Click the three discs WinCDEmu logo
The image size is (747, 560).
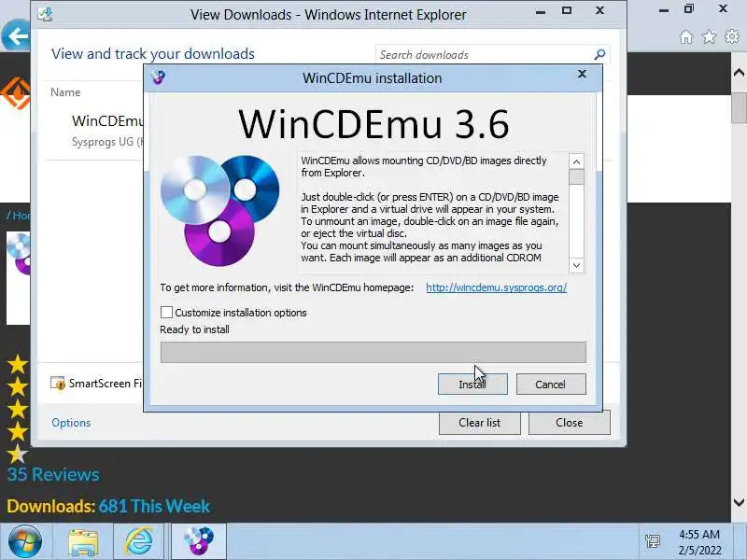click(219, 210)
